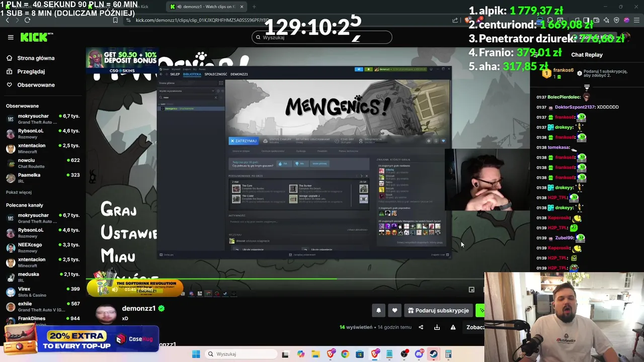Close the demonzz1 clips browser tab
The width and height of the screenshot is (644, 362).
(242, 7)
